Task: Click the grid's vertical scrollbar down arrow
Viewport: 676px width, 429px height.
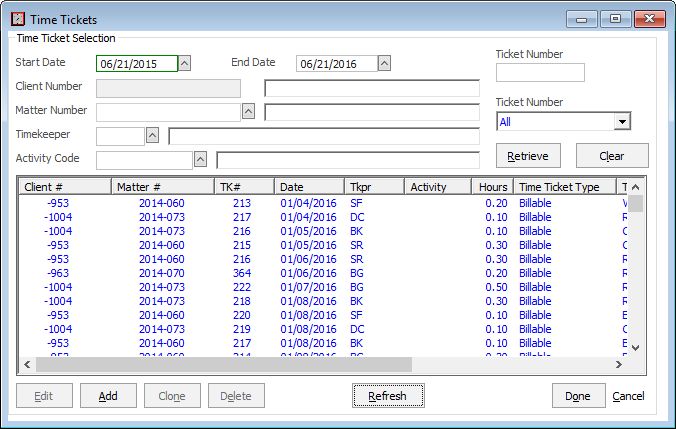Action: point(635,348)
